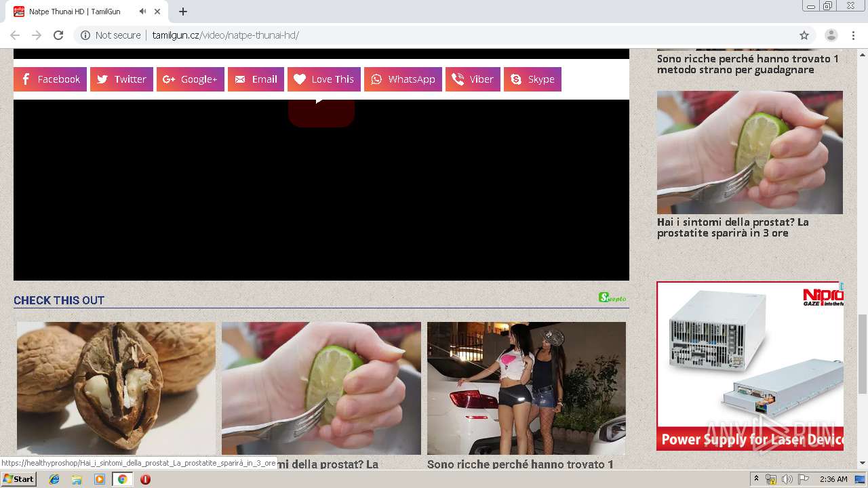Share via the Twitter button

pyautogui.click(x=121, y=79)
